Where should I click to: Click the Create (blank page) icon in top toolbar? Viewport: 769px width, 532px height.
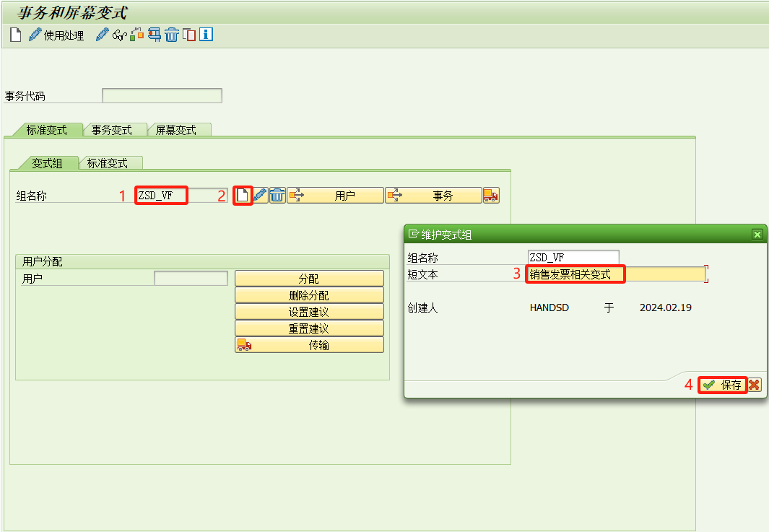click(16, 35)
